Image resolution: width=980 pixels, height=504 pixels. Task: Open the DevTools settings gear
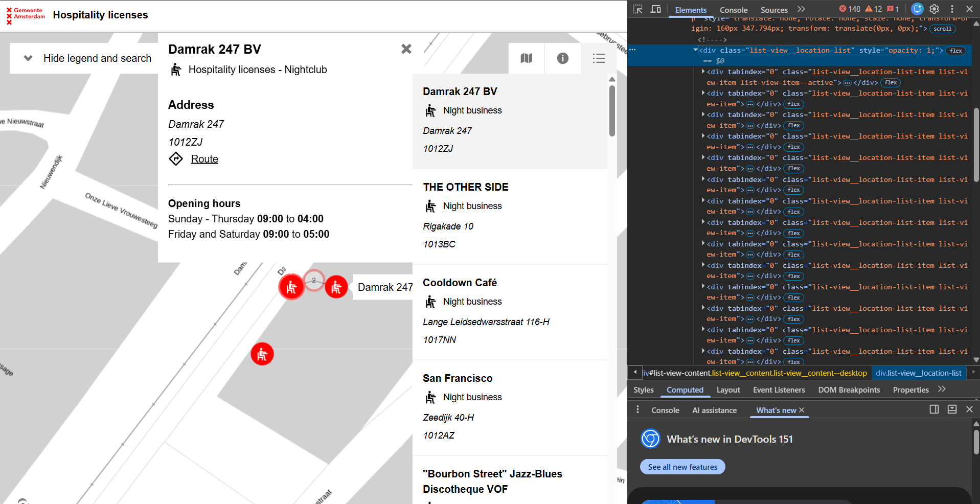point(935,9)
